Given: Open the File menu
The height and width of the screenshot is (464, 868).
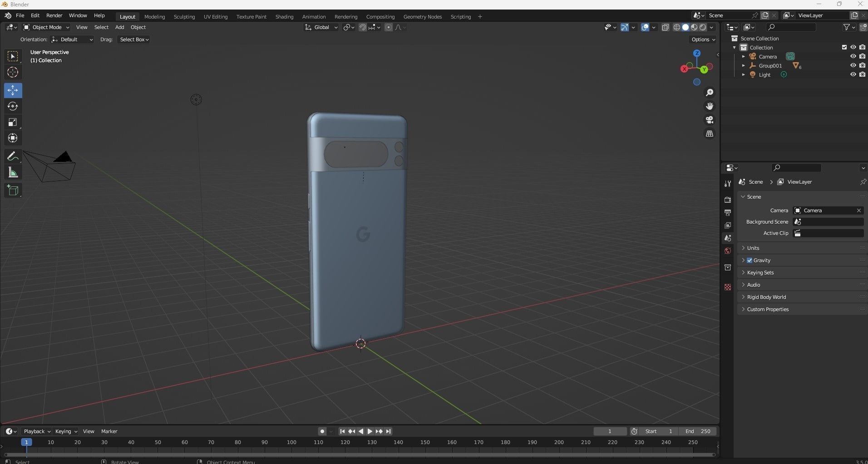Looking at the screenshot, I should pos(20,15).
